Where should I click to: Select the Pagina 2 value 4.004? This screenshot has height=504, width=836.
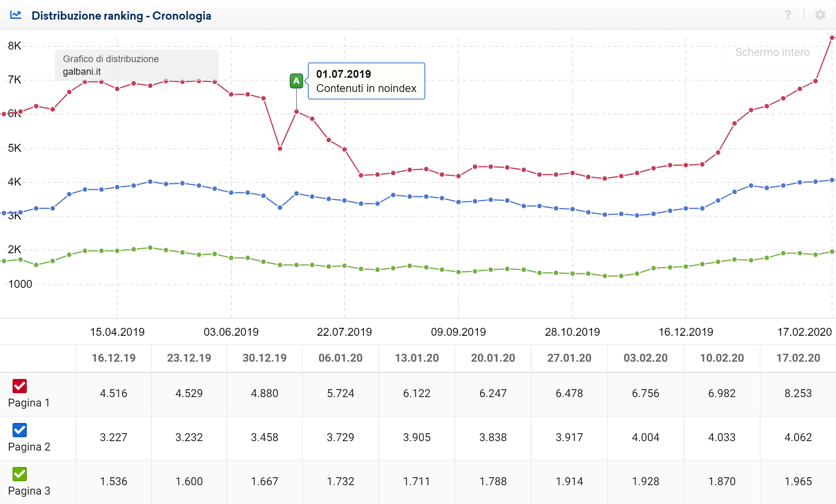pos(646,438)
